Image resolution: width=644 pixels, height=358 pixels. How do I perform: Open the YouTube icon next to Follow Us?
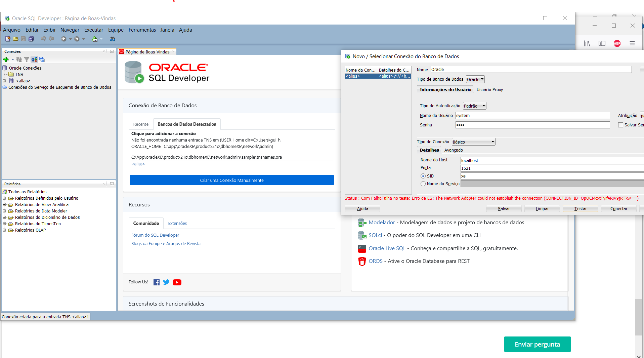[x=177, y=282]
